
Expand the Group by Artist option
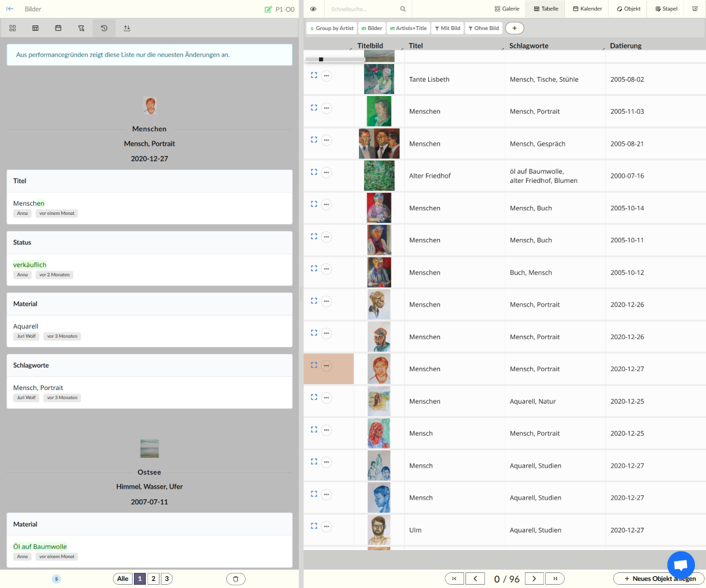331,28
